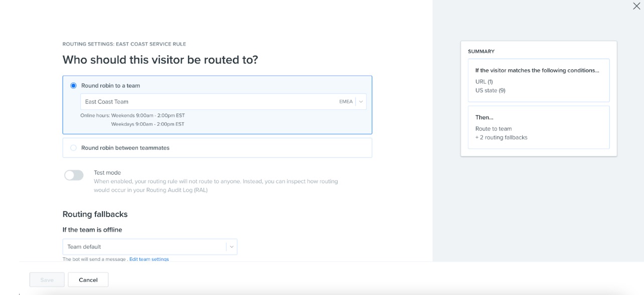Click the Edit team settings link
644x295 pixels.
[x=149, y=259]
